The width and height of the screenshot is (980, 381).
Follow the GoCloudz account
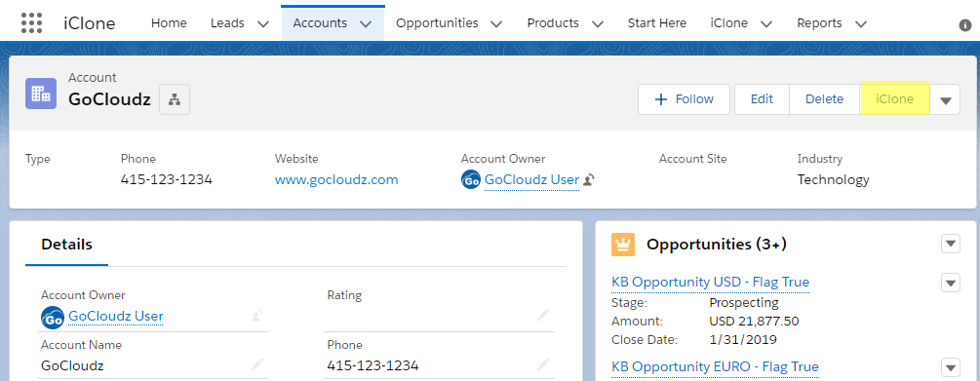(x=684, y=99)
